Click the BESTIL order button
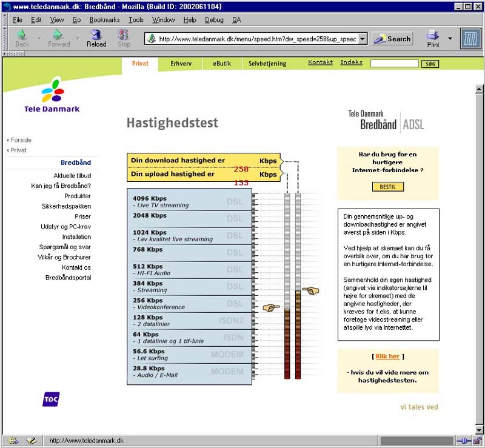The height and width of the screenshot is (448, 485). coord(387,187)
